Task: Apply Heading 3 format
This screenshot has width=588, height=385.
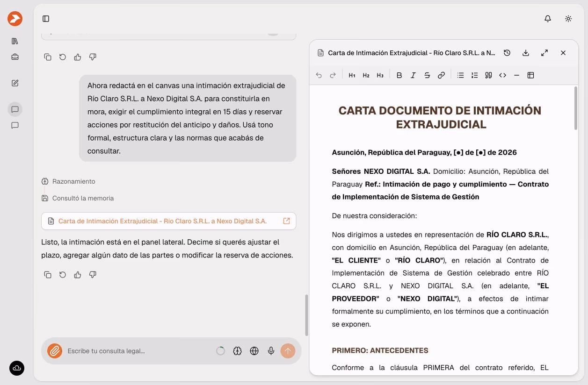Action: (380, 75)
